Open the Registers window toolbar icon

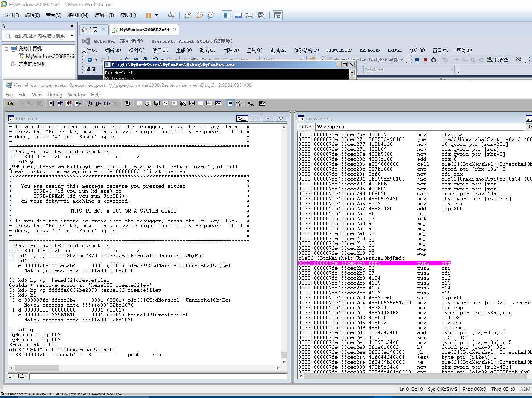click(x=166, y=103)
